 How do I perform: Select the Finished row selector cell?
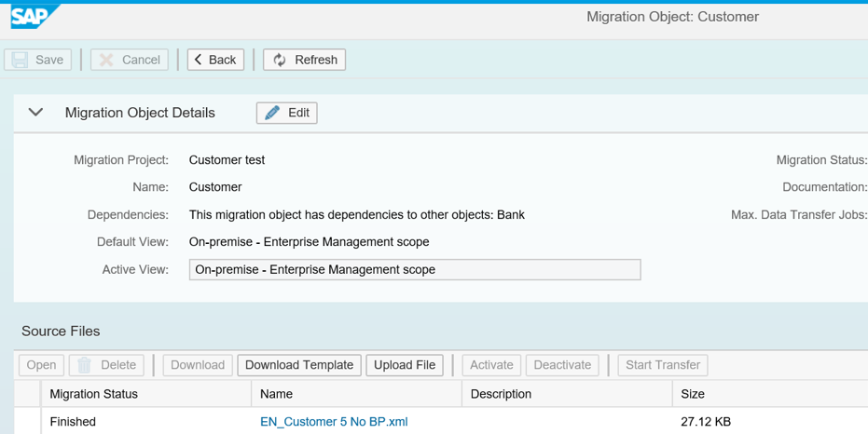tap(28, 421)
